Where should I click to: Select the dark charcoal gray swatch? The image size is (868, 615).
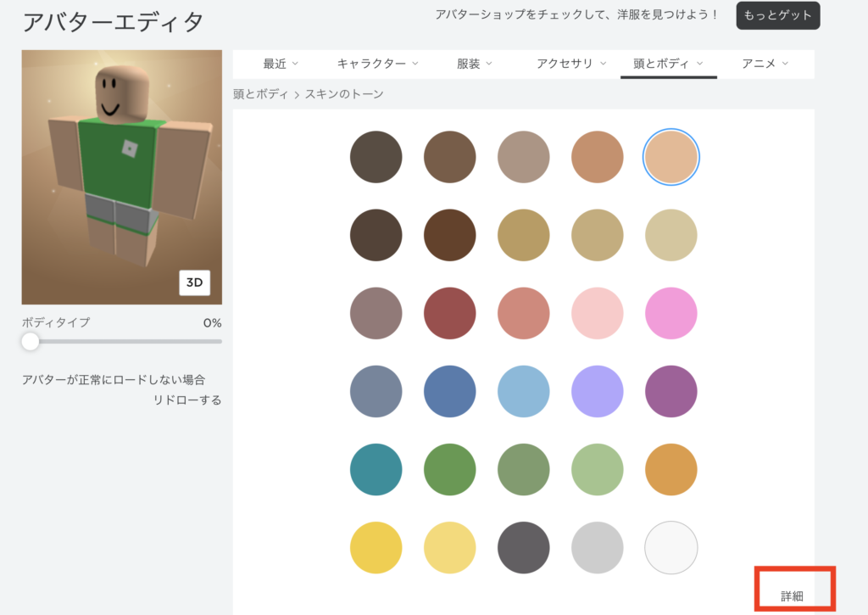[x=524, y=547]
